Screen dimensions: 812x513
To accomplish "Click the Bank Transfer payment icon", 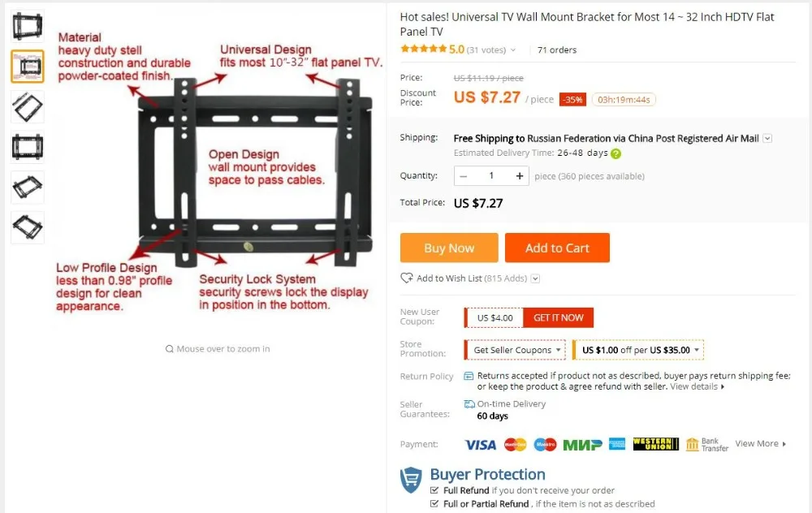I will click(707, 444).
